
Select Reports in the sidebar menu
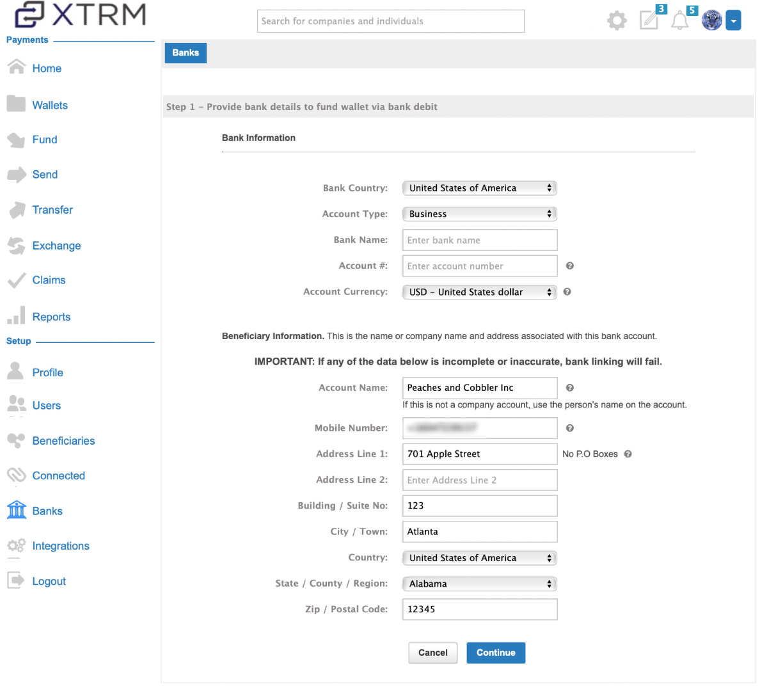51,316
